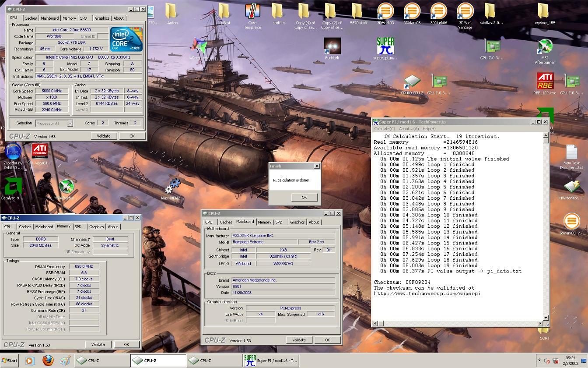Click Validate in CPU-Z CPU window
This screenshot has width=588, height=368.
pyautogui.click(x=104, y=136)
